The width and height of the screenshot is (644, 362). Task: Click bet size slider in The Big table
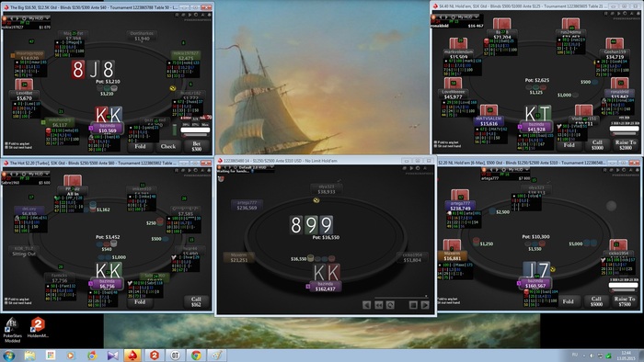point(195,135)
